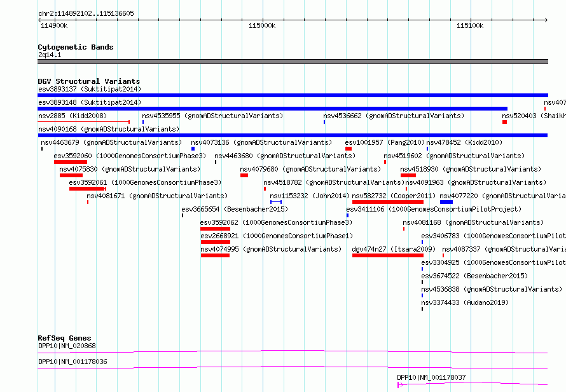
Task: Click the red bar under nsv4518930
Action: 408,175
